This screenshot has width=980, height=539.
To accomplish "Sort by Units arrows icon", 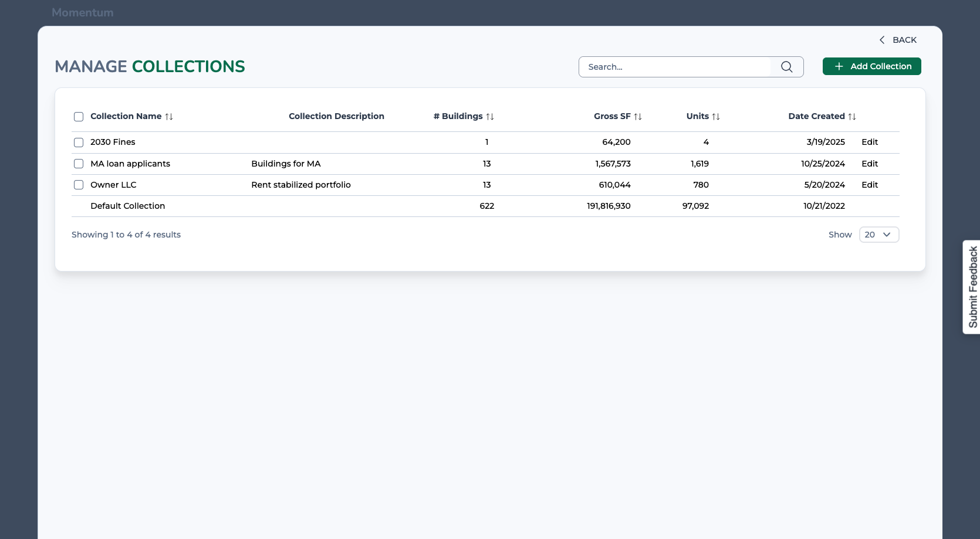I will [x=716, y=117].
